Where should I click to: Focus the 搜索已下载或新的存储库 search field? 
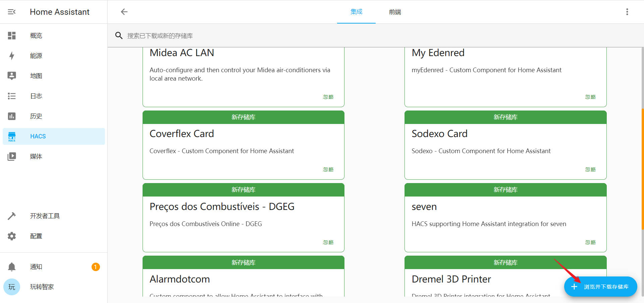376,36
